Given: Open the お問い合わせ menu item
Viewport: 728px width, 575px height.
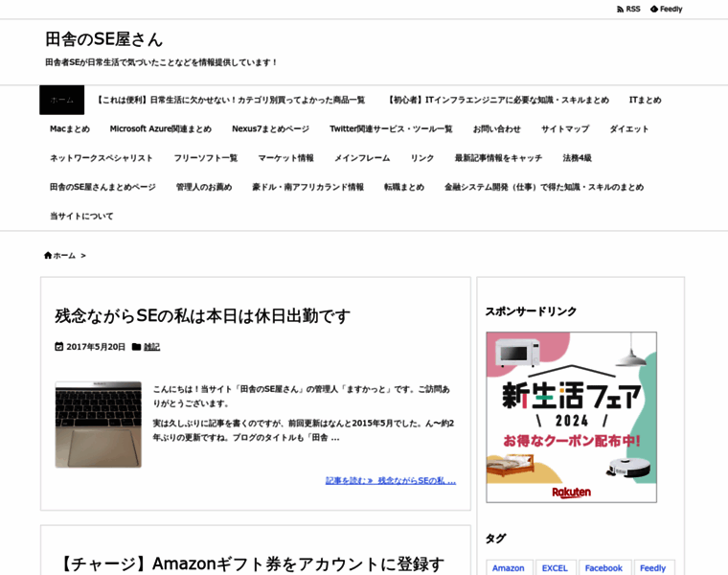Looking at the screenshot, I should pos(497,128).
